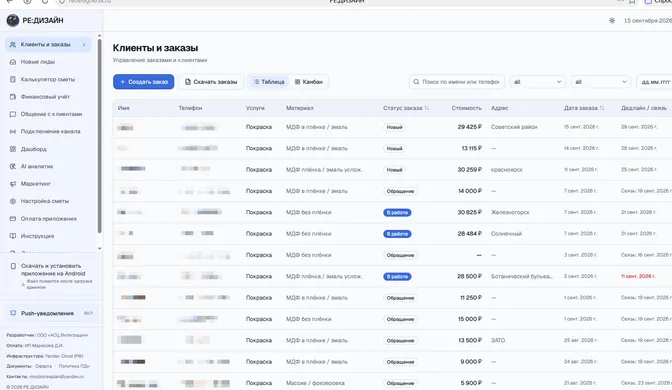Click Железногорск address cell
The height and width of the screenshot is (390, 672).
[510, 212]
